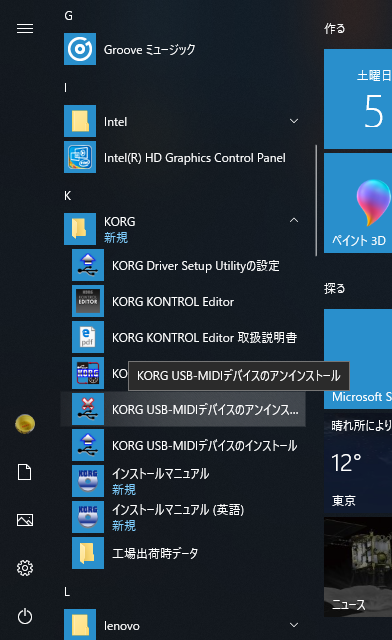The width and height of the screenshot is (392, 640).
Task: Click the 作る group heading
Action: pyautogui.click(x=334, y=29)
